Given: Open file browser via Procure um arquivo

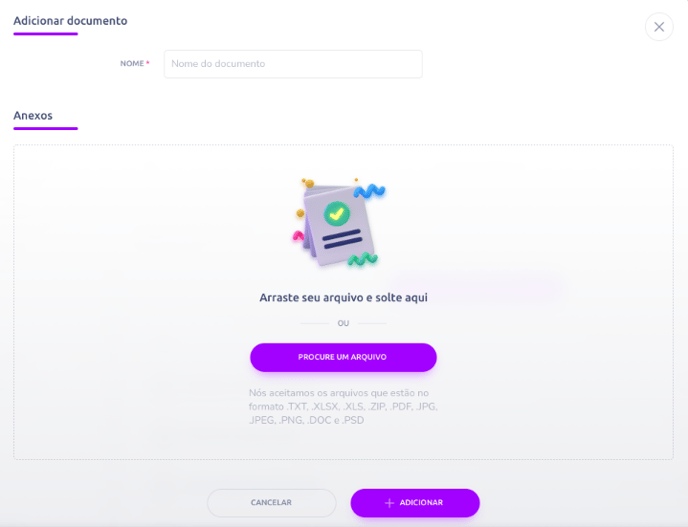Looking at the screenshot, I should [x=343, y=357].
